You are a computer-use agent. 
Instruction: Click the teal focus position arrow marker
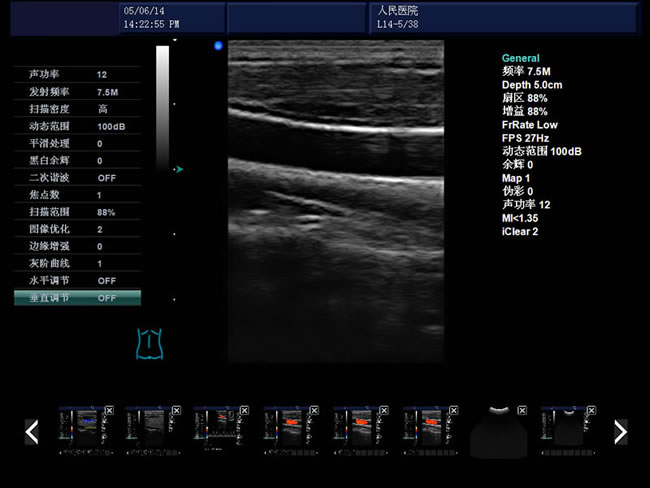pos(178,170)
